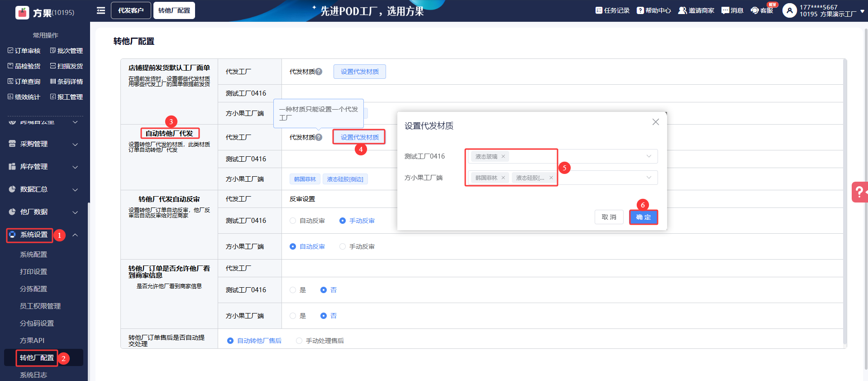The image size is (868, 381).
Task: Remove the 液态玻璃 tag in dialog
Action: click(x=503, y=156)
